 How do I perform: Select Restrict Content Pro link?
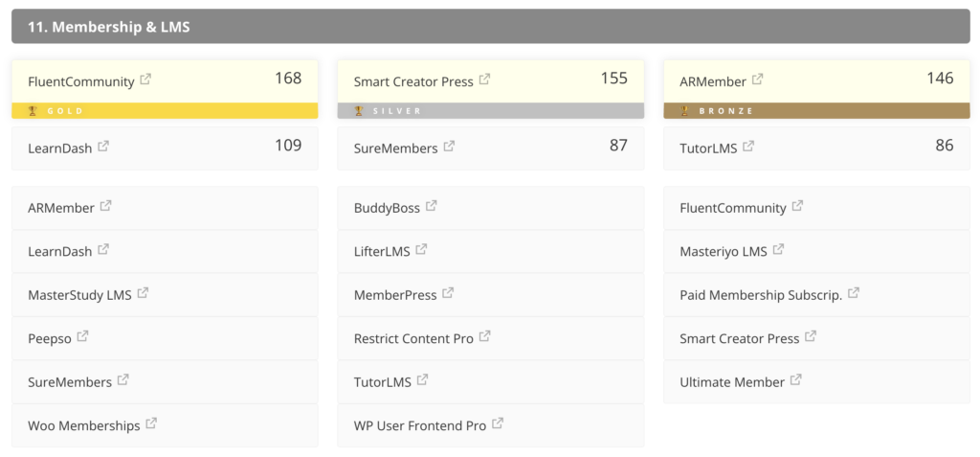(413, 338)
